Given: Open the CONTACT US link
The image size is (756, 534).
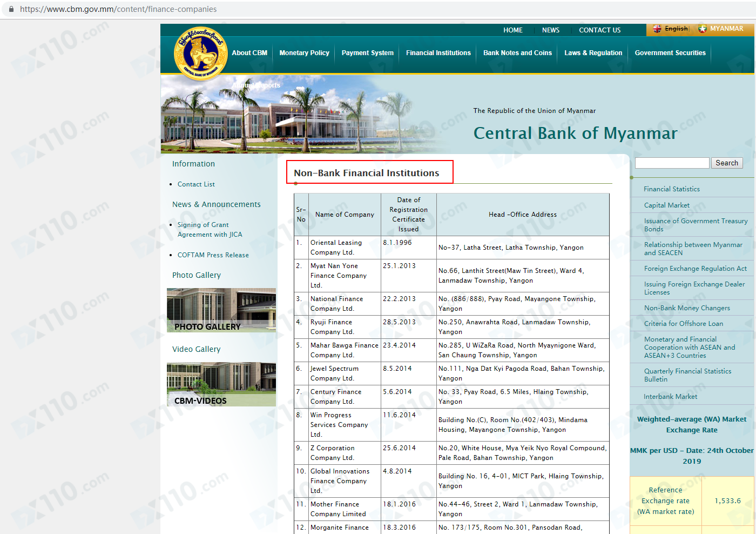Looking at the screenshot, I should (x=599, y=30).
